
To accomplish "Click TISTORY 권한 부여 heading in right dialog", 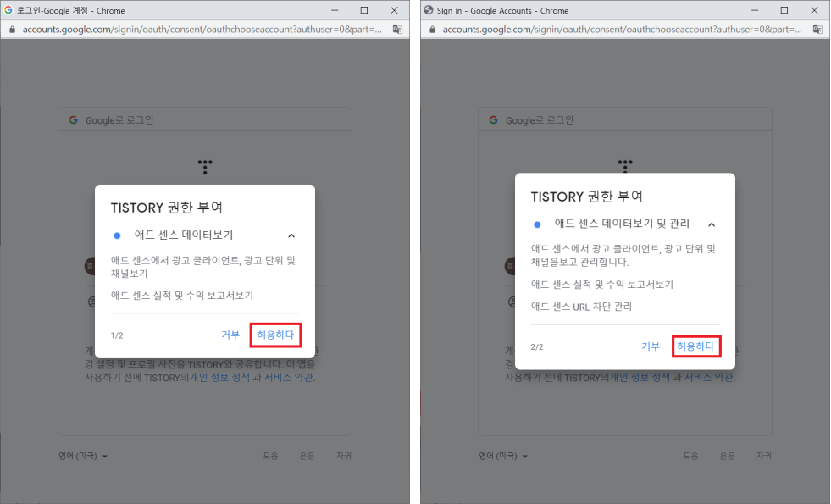I will [x=587, y=197].
